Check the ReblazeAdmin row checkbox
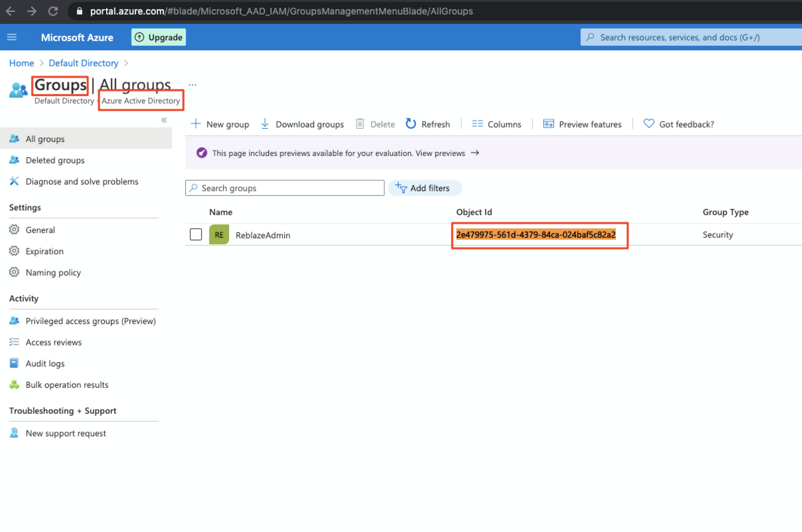802x532 pixels. click(x=196, y=235)
